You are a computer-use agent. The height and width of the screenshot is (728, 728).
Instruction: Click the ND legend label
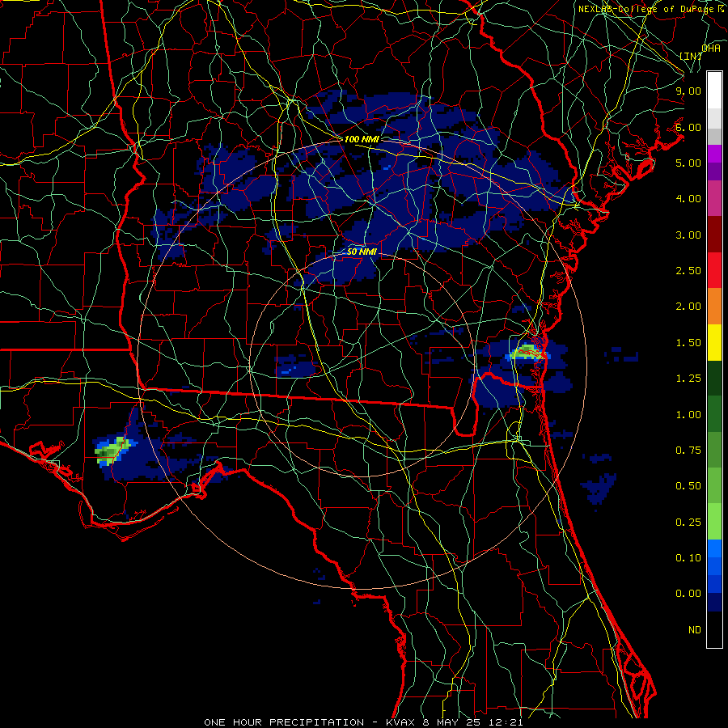[x=695, y=630]
